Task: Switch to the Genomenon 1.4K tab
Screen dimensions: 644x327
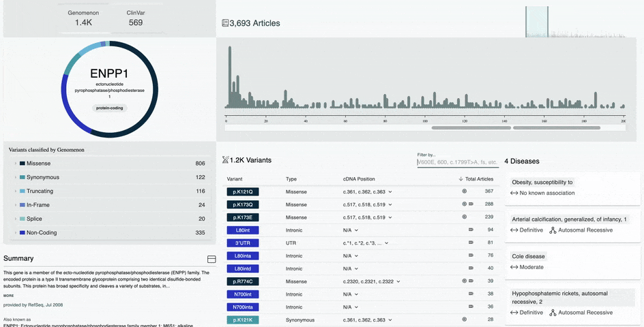Action: (83, 18)
